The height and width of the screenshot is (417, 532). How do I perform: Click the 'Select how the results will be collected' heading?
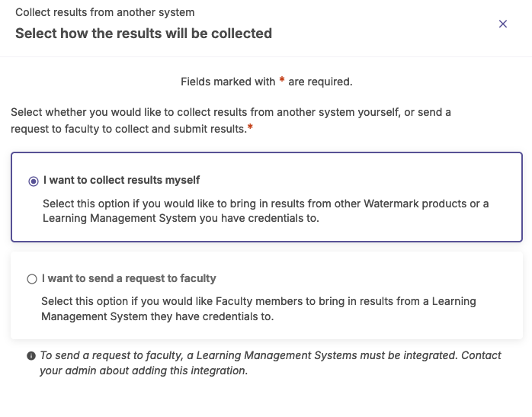[x=143, y=34]
